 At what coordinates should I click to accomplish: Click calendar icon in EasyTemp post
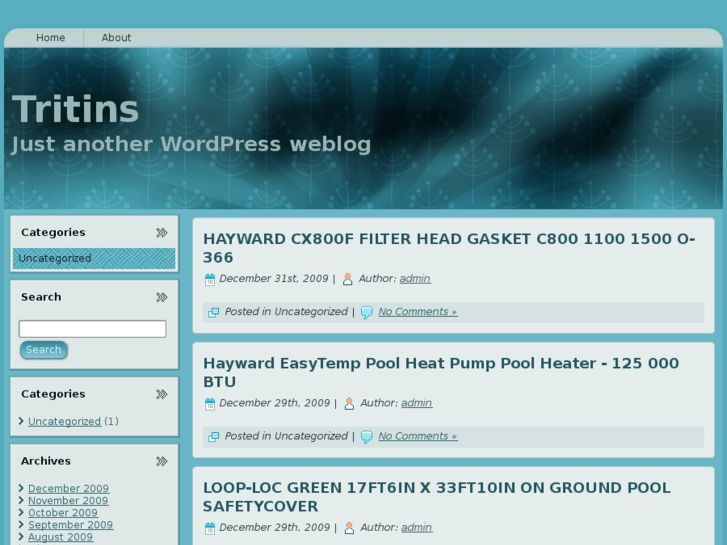coord(210,404)
